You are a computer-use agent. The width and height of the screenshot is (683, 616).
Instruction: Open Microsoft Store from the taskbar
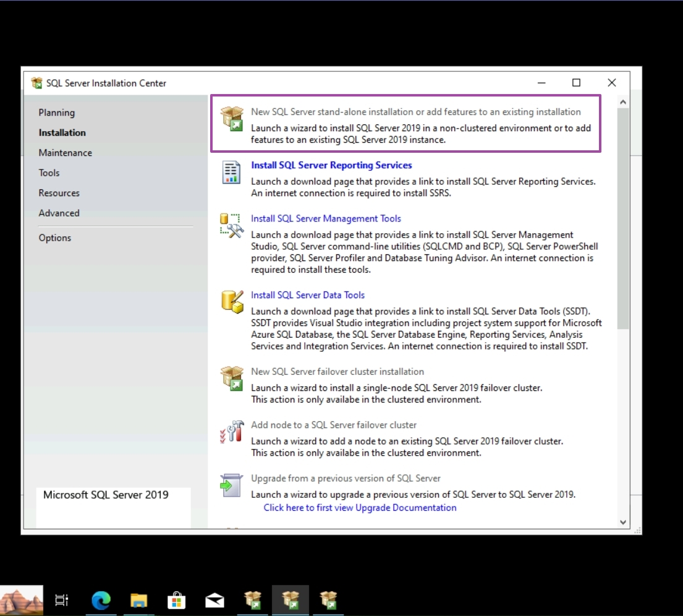176,601
